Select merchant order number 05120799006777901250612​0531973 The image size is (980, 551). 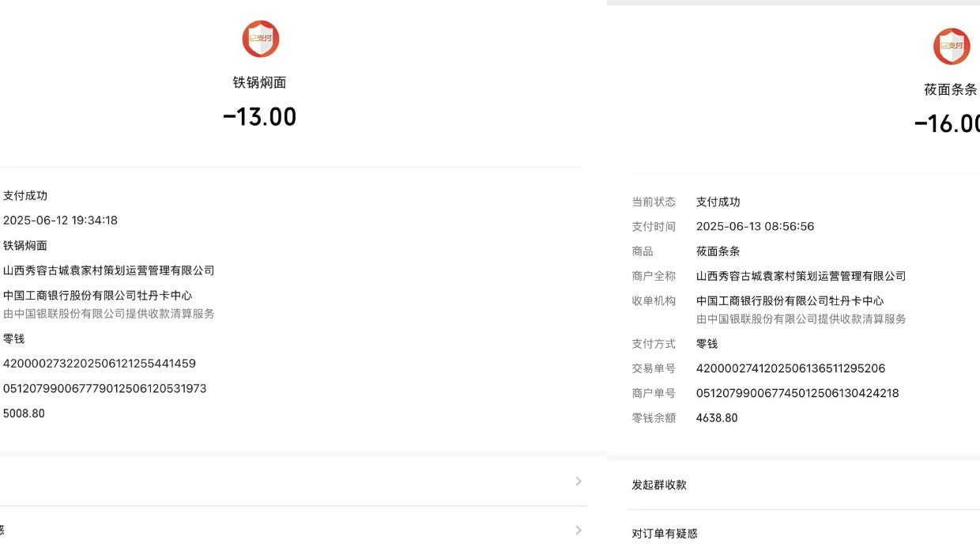pyautogui.click(x=104, y=388)
